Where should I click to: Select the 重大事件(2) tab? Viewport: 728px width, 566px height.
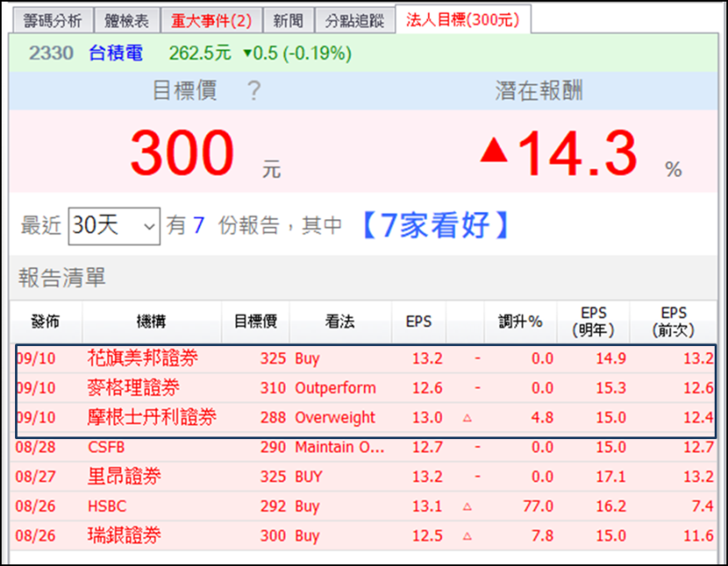[211, 21]
